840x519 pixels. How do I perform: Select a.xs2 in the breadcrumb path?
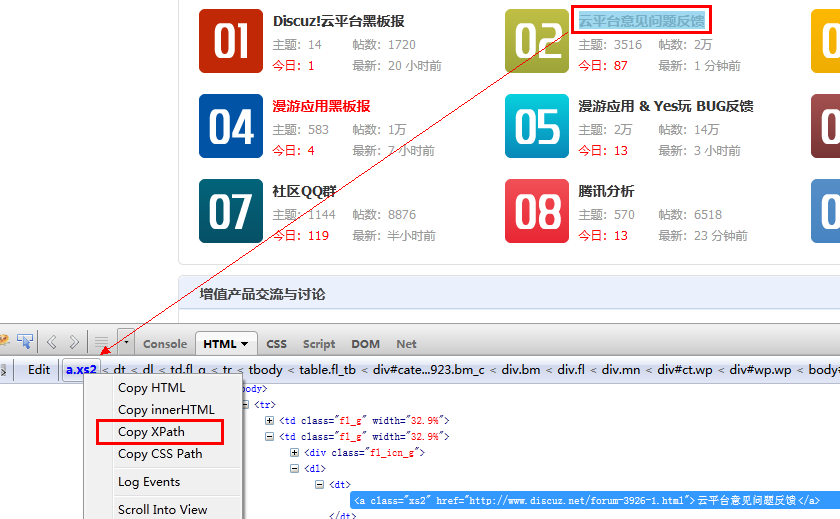click(81, 370)
